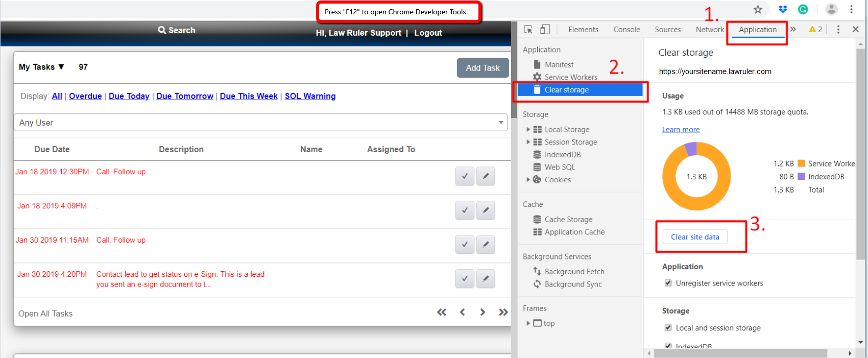The height and width of the screenshot is (358, 868).
Task: Open DevTools three-dot customize menu
Action: pos(838,30)
